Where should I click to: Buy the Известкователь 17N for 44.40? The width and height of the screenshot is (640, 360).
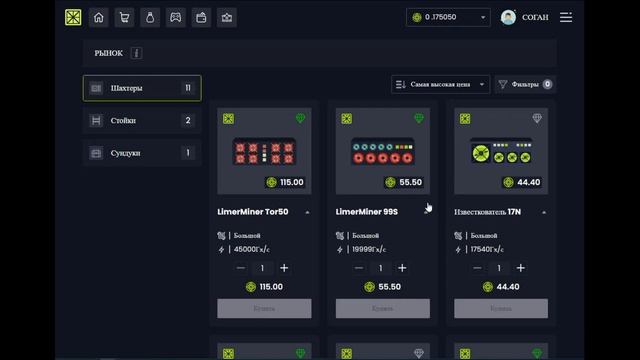click(x=501, y=309)
